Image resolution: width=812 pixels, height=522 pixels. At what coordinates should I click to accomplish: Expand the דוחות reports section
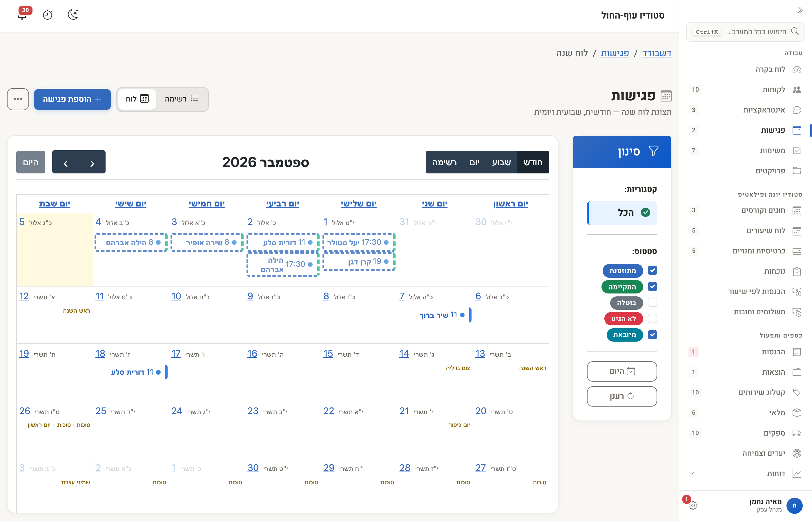tap(745, 474)
